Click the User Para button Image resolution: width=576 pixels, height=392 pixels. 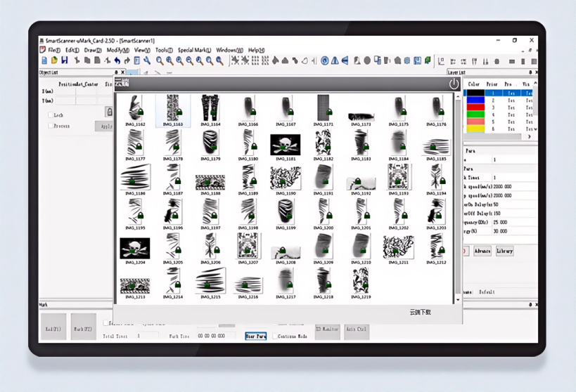255,336
